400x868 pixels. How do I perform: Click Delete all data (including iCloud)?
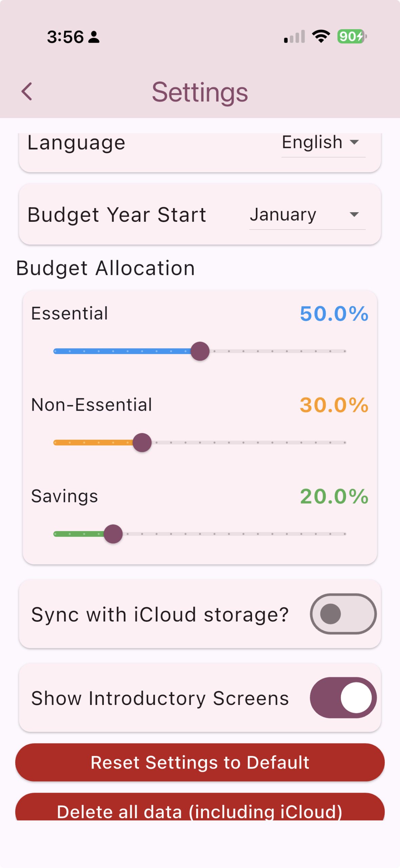coord(200,807)
